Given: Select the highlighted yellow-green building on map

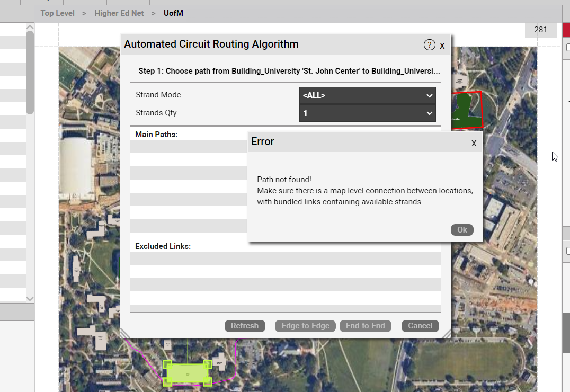Looking at the screenshot, I should [188, 373].
